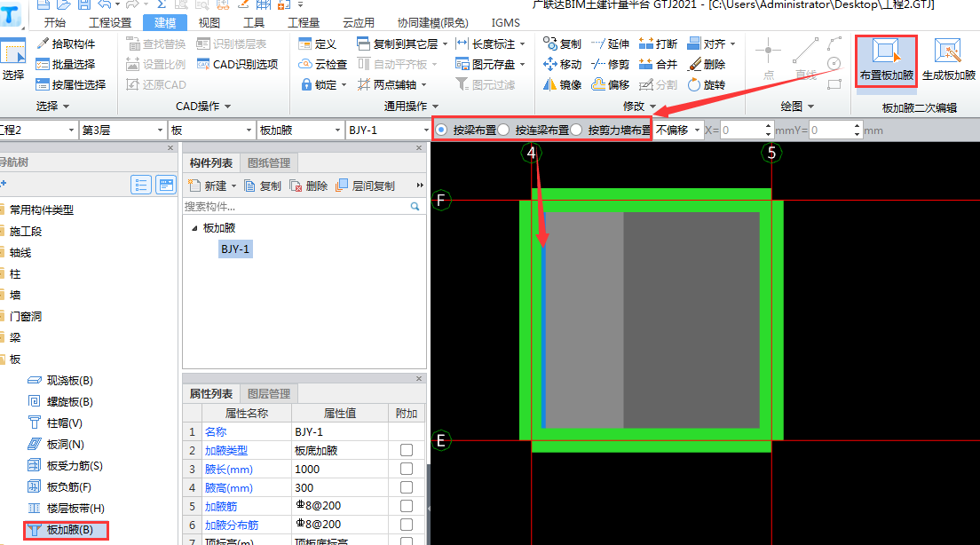Select the 旋转 rotate tool
Image resolution: width=980 pixels, height=545 pixels.
point(707,84)
